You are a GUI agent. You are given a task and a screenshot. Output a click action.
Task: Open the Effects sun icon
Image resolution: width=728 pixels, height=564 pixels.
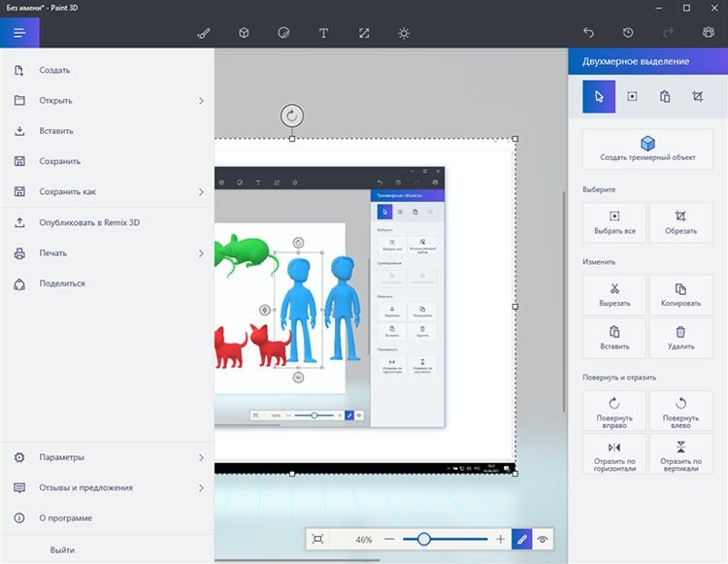tap(404, 33)
